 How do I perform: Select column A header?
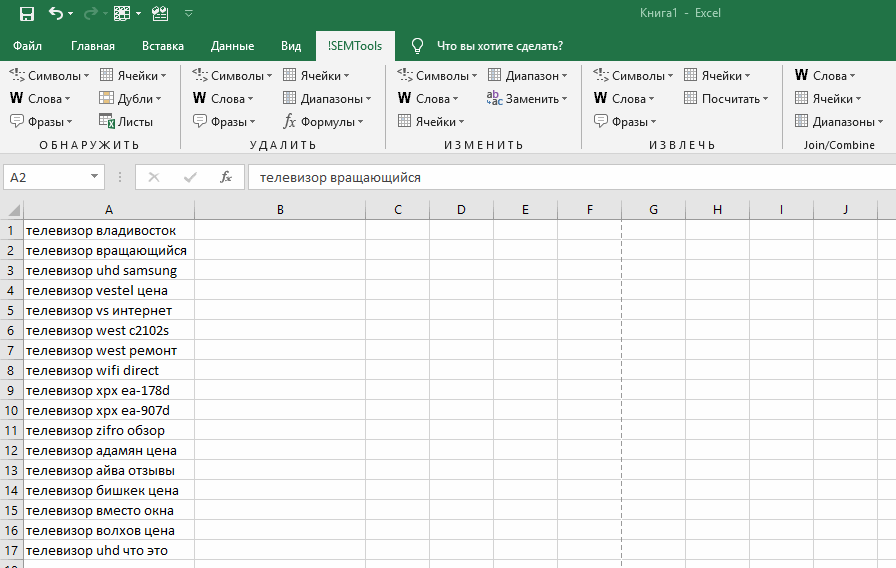click(109, 210)
